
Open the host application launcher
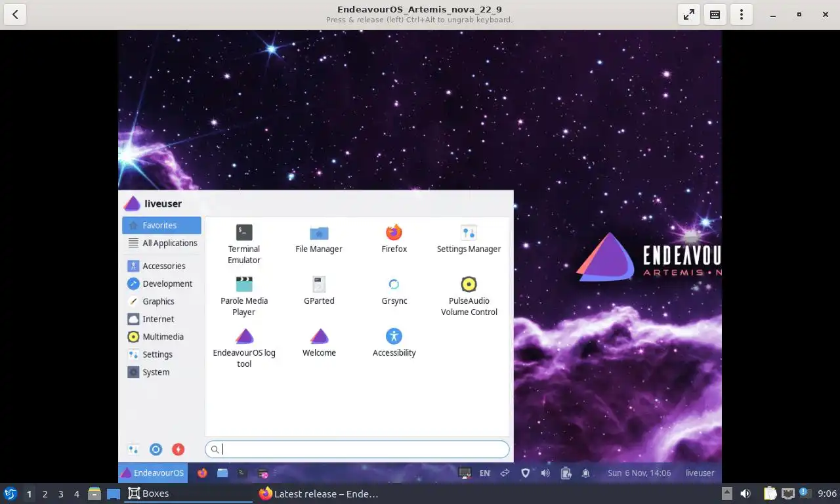10,493
